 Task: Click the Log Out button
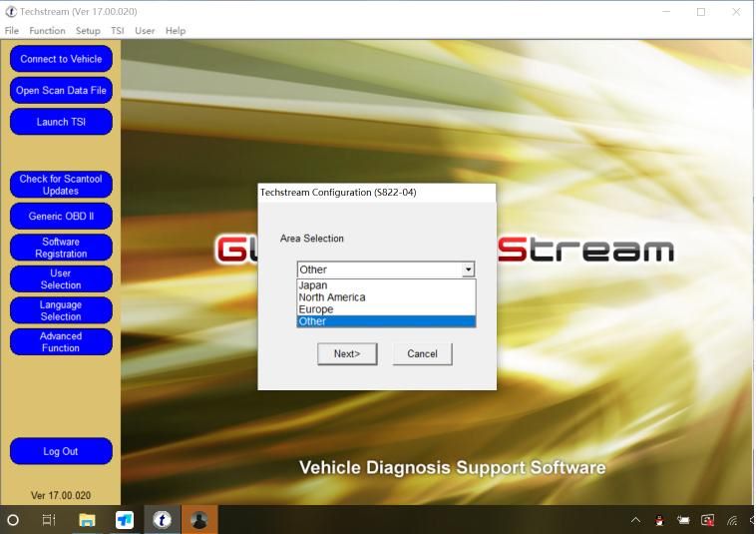click(x=61, y=451)
